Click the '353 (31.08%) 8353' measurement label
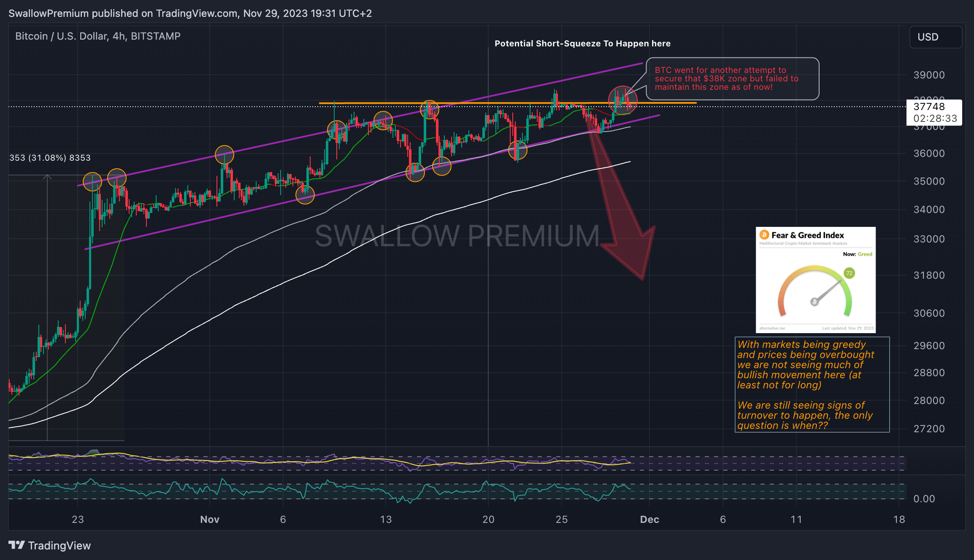Image resolution: width=974 pixels, height=560 pixels. click(x=50, y=158)
